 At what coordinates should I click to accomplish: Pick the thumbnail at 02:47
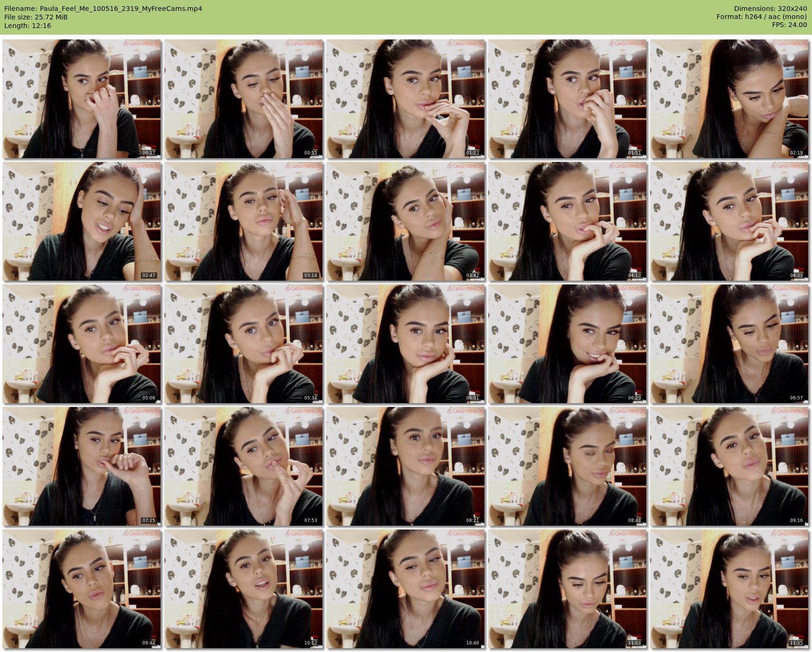pyautogui.click(x=82, y=221)
